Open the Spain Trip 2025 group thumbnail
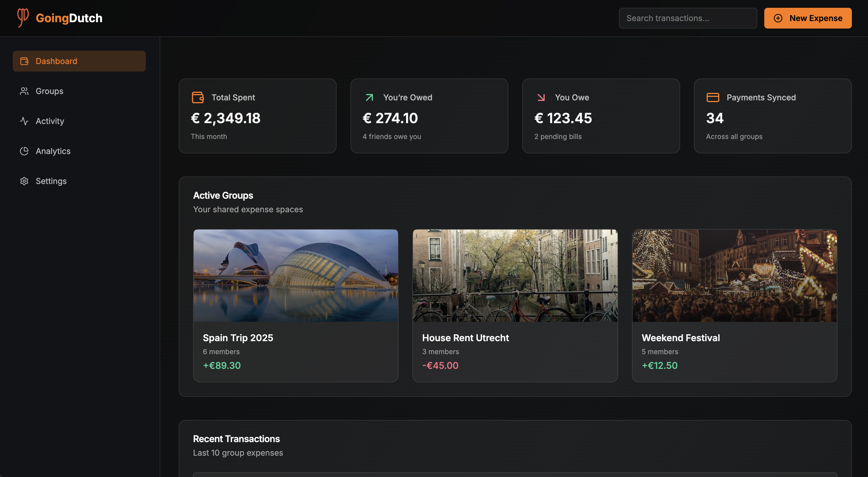This screenshot has height=477, width=868. pyautogui.click(x=295, y=275)
